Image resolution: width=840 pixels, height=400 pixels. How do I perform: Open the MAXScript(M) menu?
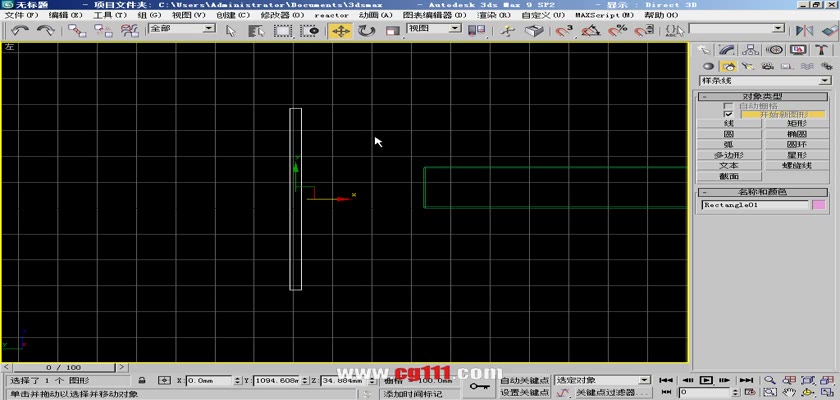coord(604,15)
